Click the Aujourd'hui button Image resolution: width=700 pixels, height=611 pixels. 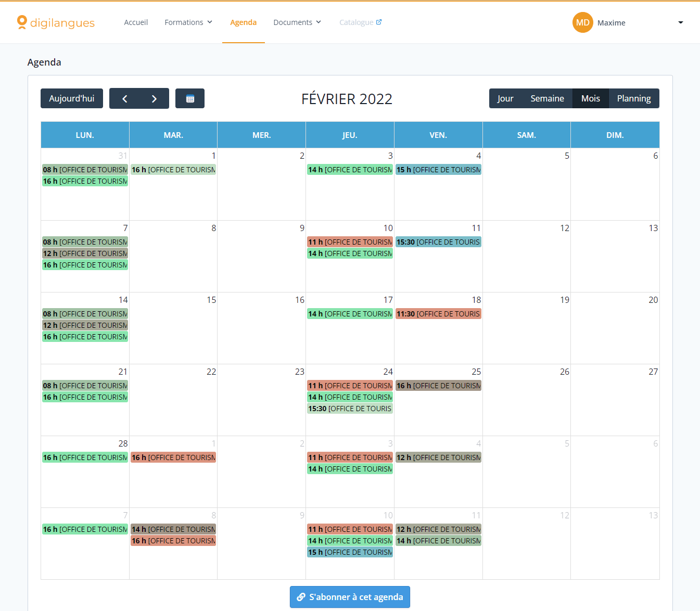[72, 98]
